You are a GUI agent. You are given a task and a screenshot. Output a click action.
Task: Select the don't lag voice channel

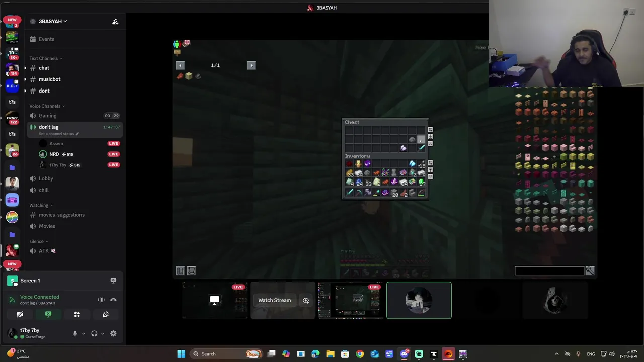click(74, 130)
